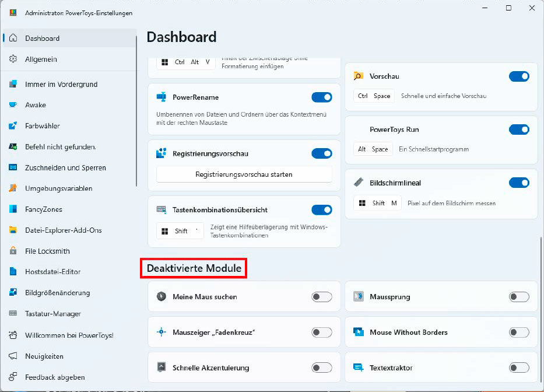Click the Ctrl Space shortcut for Vorschau
The height and width of the screenshot is (392, 544).
pos(374,96)
